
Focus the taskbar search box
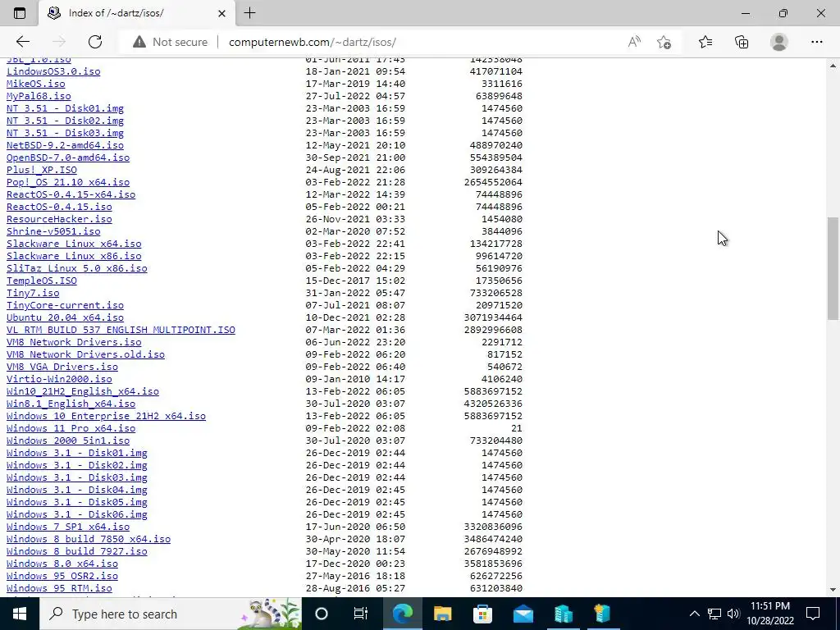[171, 614]
